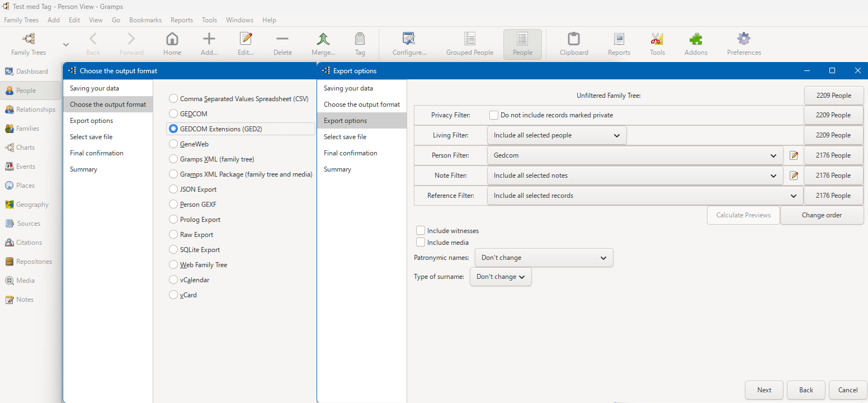Open the Configure view icon
868x403 pixels.
[x=409, y=39]
